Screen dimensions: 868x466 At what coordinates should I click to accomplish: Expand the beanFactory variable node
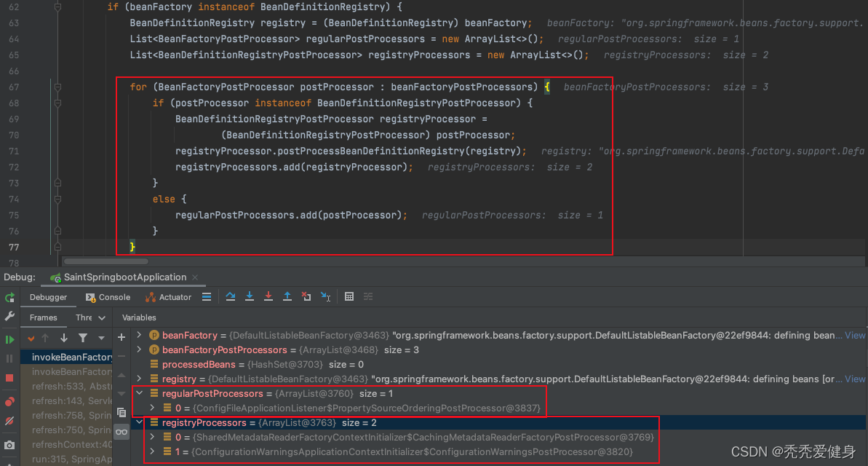(x=140, y=336)
